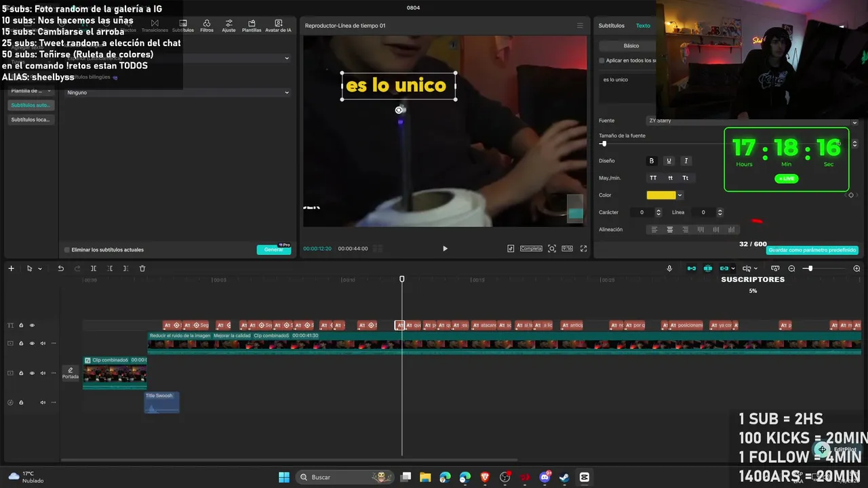Lock the subtitle text track

tap(21, 325)
